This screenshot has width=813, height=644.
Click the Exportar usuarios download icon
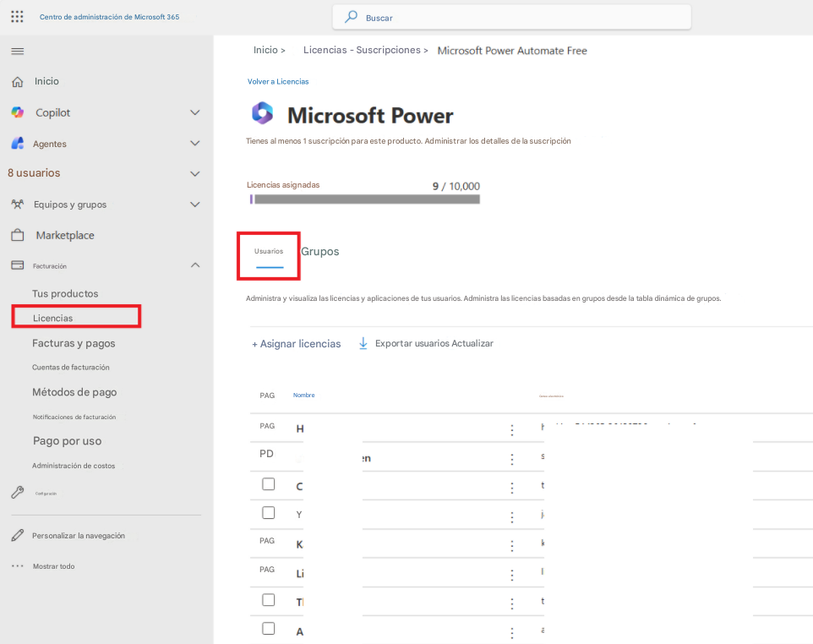[x=363, y=343]
